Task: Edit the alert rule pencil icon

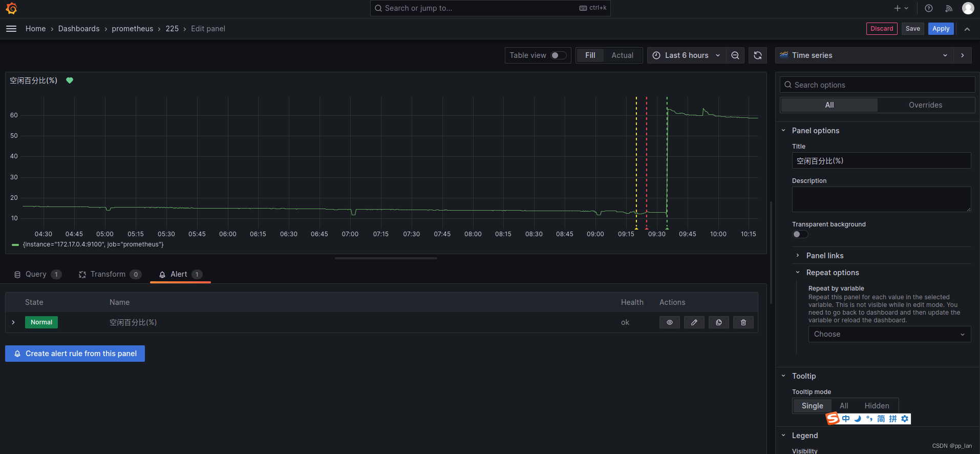Action: pyautogui.click(x=694, y=322)
